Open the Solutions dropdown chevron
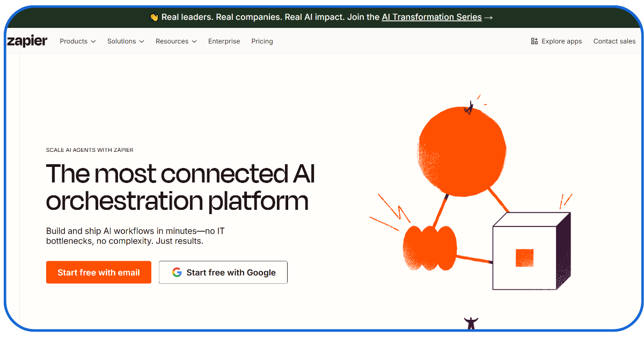 (x=142, y=41)
